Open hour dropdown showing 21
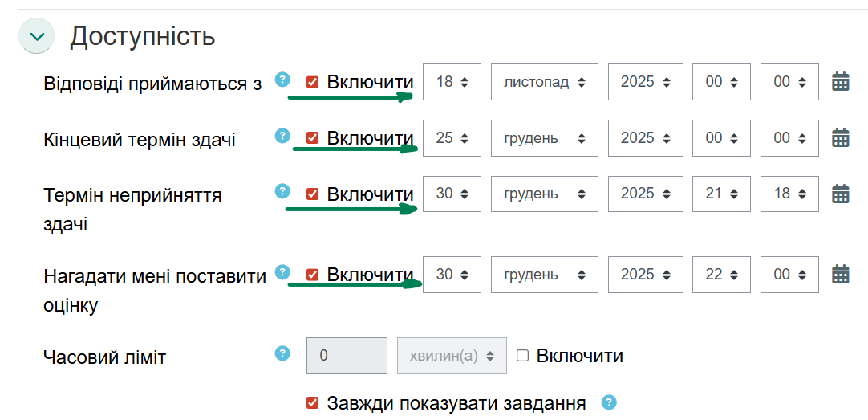 (721, 194)
